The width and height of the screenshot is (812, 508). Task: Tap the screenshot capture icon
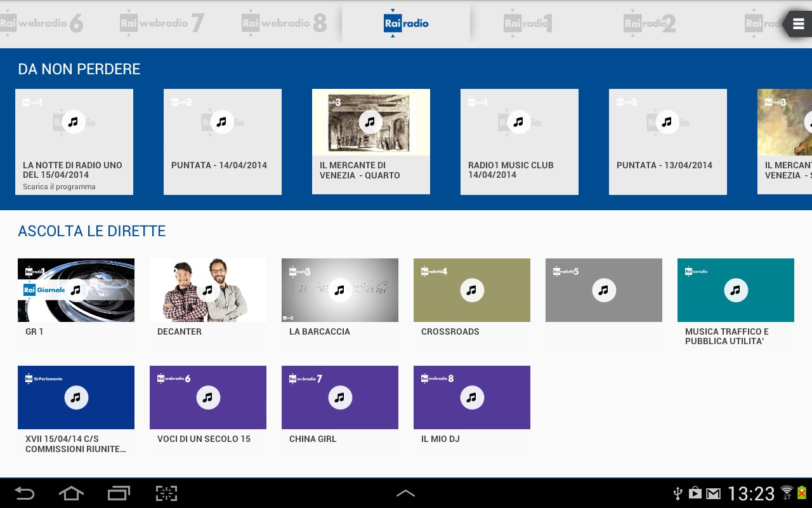(166, 493)
